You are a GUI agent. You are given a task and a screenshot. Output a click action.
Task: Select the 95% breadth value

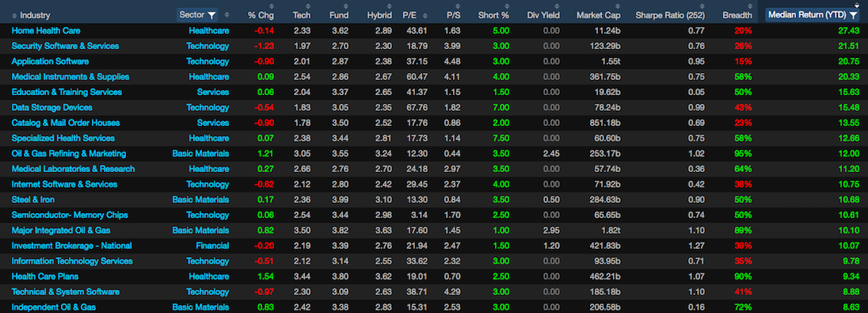744,154
